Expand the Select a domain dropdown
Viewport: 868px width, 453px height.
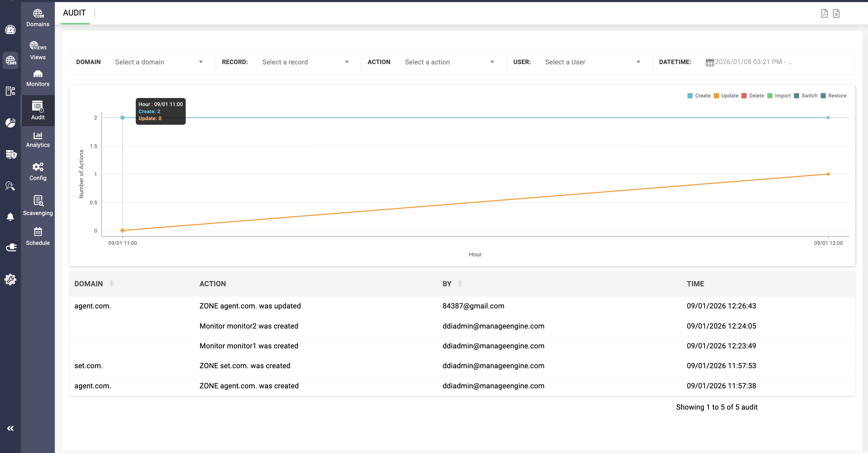158,62
